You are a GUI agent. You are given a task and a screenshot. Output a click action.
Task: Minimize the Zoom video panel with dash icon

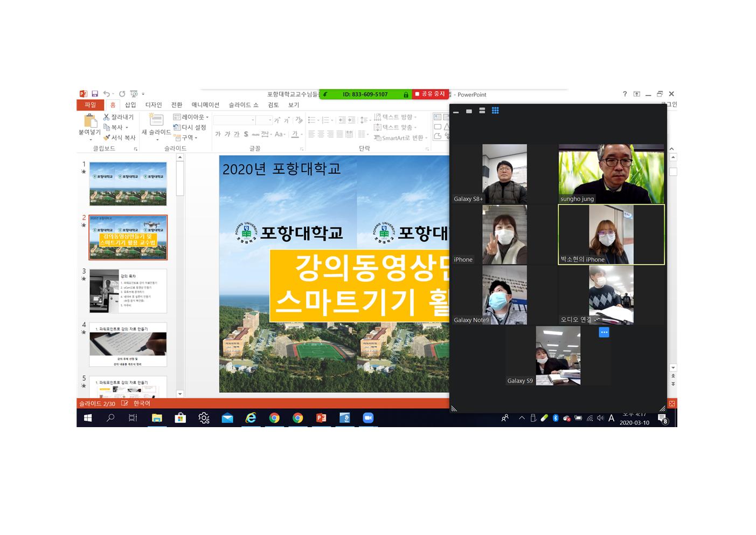tap(456, 111)
